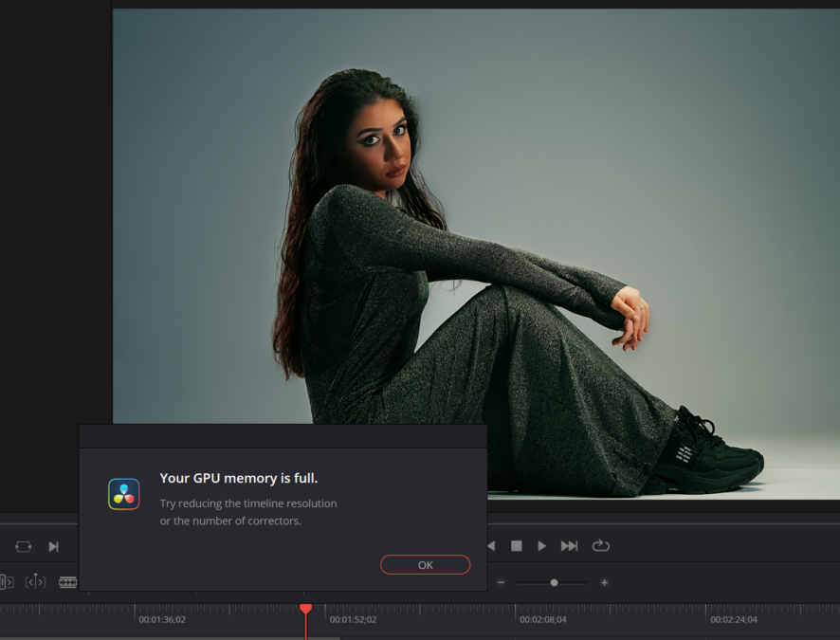840x640 pixels.
Task: Click the 00:01:36;02 timecode on the ruler
Action: pos(162,620)
